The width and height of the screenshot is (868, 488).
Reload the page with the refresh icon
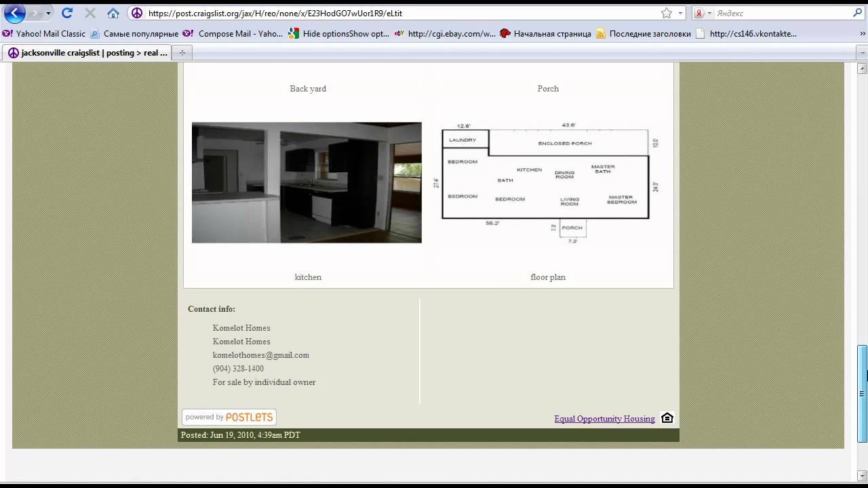66,13
